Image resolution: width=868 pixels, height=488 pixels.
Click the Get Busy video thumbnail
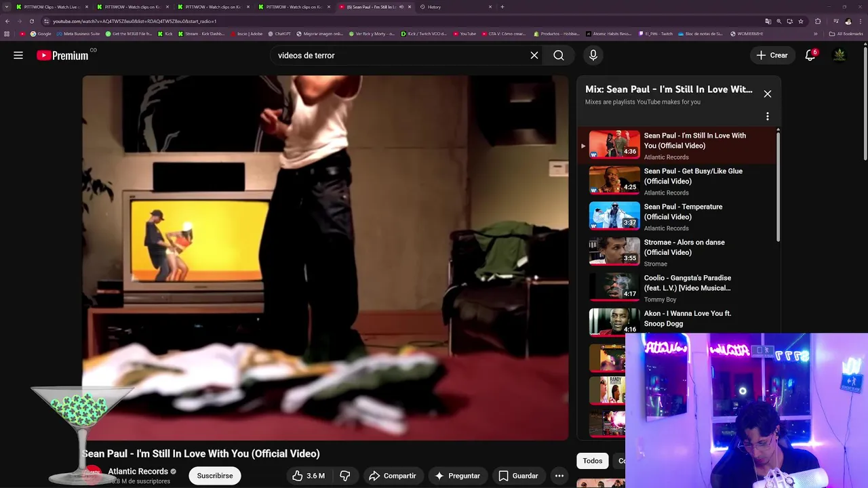(x=614, y=180)
